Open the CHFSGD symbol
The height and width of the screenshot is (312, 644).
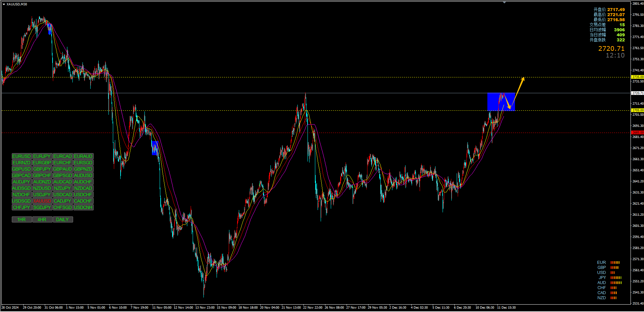(x=63, y=207)
